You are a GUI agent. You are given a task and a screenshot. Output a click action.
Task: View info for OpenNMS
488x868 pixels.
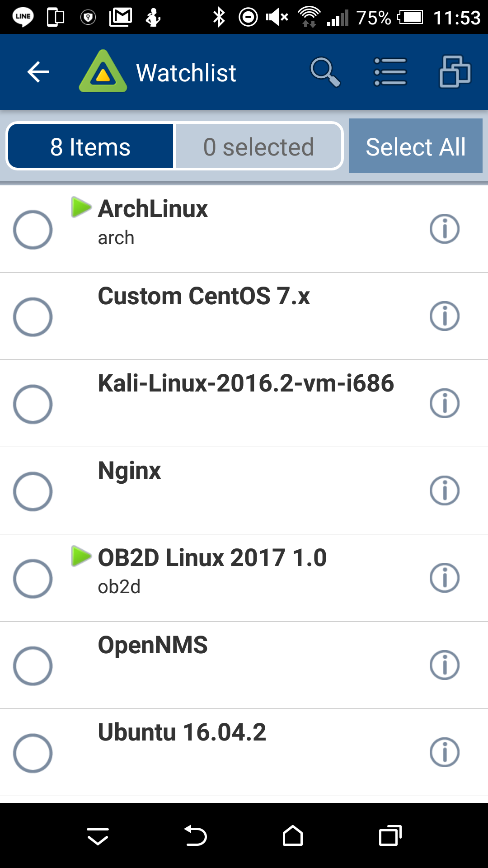[x=445, y=665]
